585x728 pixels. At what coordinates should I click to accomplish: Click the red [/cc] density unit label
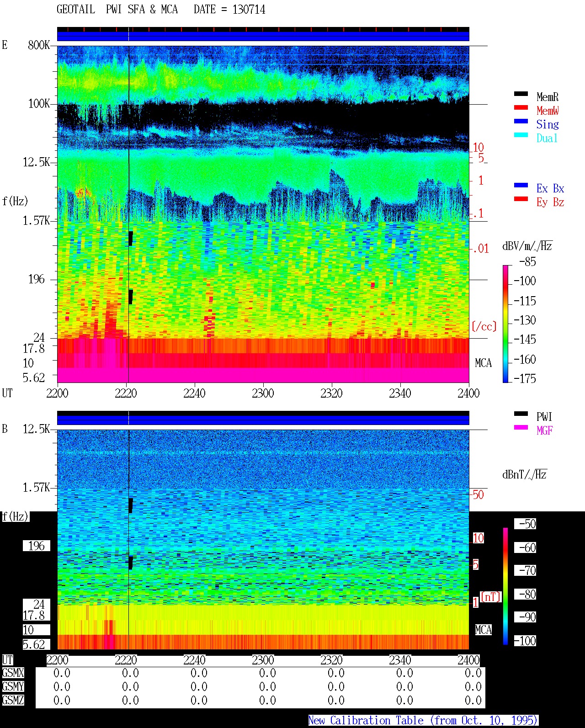coord(484,326)
